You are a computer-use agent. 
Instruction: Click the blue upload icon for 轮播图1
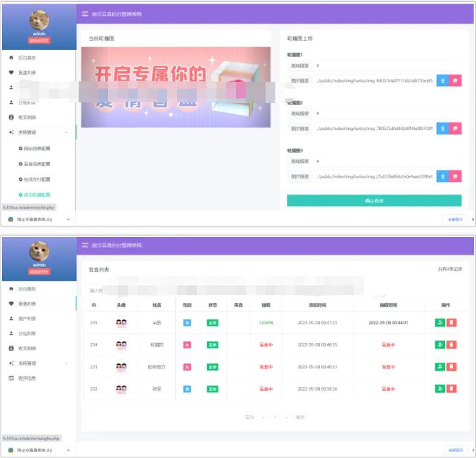click(x=443, y=81)
